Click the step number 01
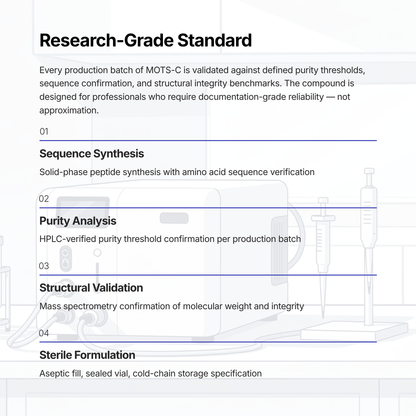The image size is (416, 416). [x=44, y=131]
